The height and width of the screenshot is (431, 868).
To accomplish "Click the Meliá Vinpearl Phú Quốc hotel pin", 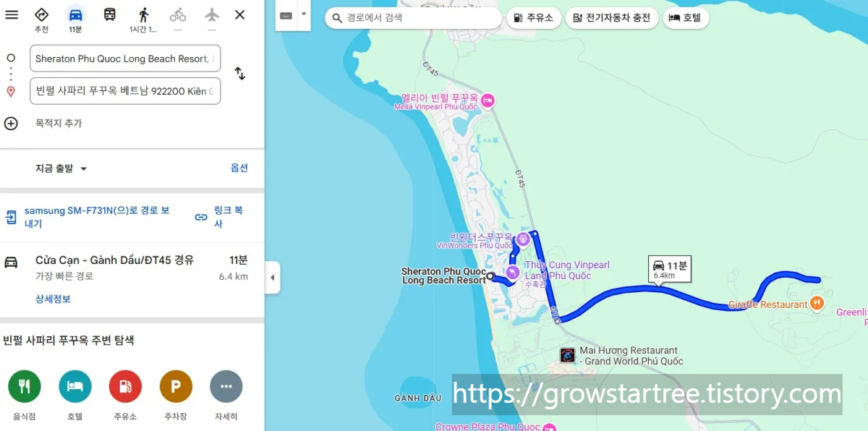I will pyautogui.click(x=488, y=100).
